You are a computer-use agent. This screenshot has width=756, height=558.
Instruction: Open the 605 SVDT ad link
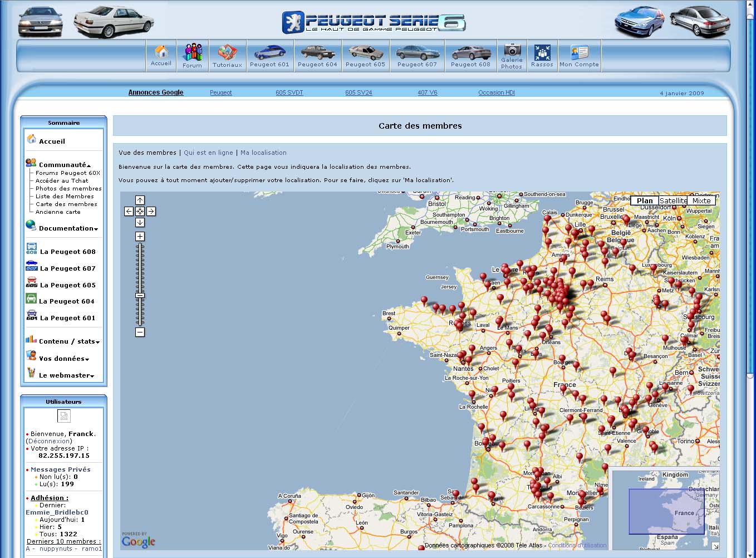[289, 92]
